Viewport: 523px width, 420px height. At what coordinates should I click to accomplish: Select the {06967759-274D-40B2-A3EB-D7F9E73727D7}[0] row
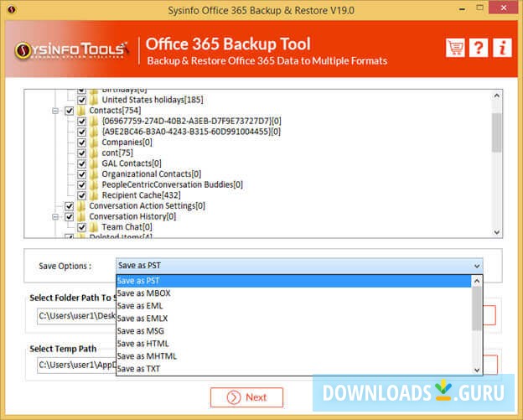pyautogui.click(x=191, y=121)
